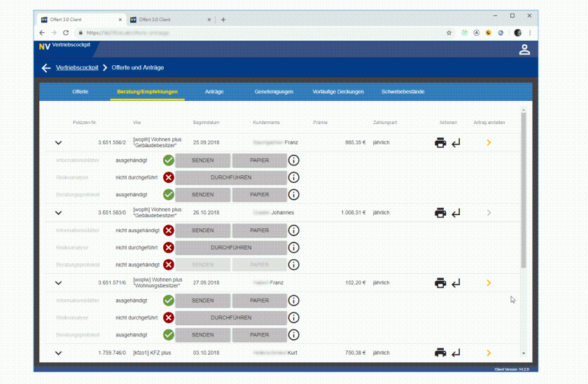The image size is (588, 384).
Task: Print the offer for policy 3.651.583/0
Action: pyautogui.click(x=440, y=213)
